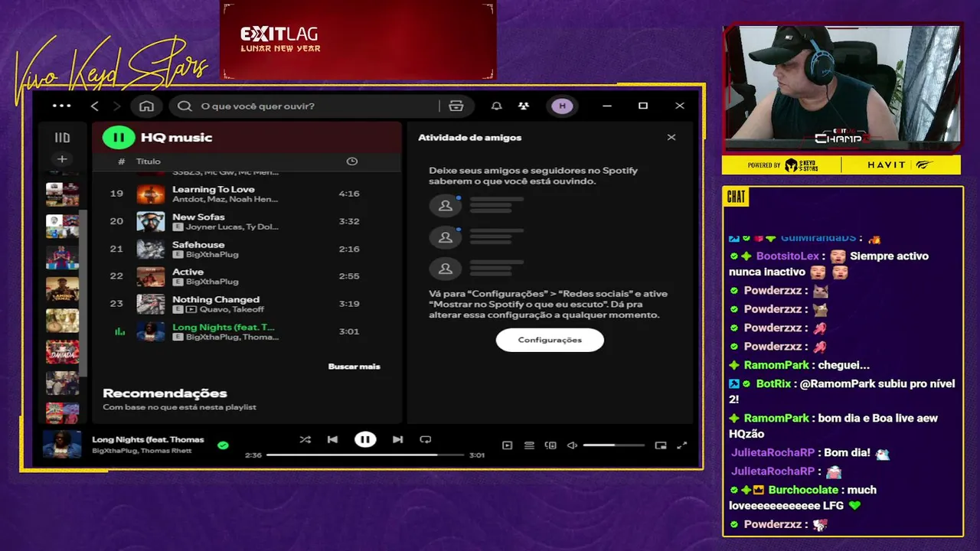Open the now playing cover art in player bar
980x551 pixels.
coord(62,444)
